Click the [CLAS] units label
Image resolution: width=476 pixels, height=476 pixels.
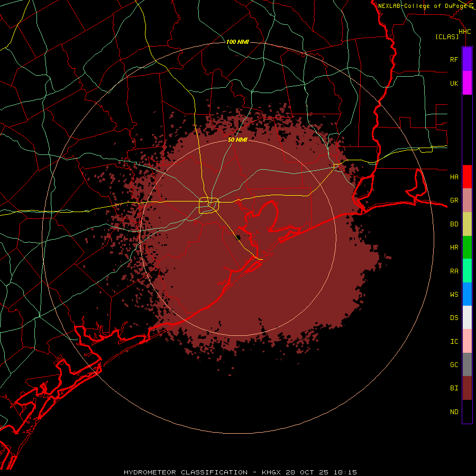pyautogui.click(x=447, y=36)
